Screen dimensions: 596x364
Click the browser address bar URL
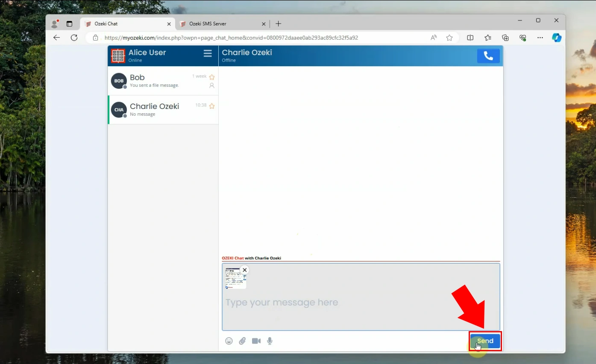pyautogui.click(x=231, y=38)
